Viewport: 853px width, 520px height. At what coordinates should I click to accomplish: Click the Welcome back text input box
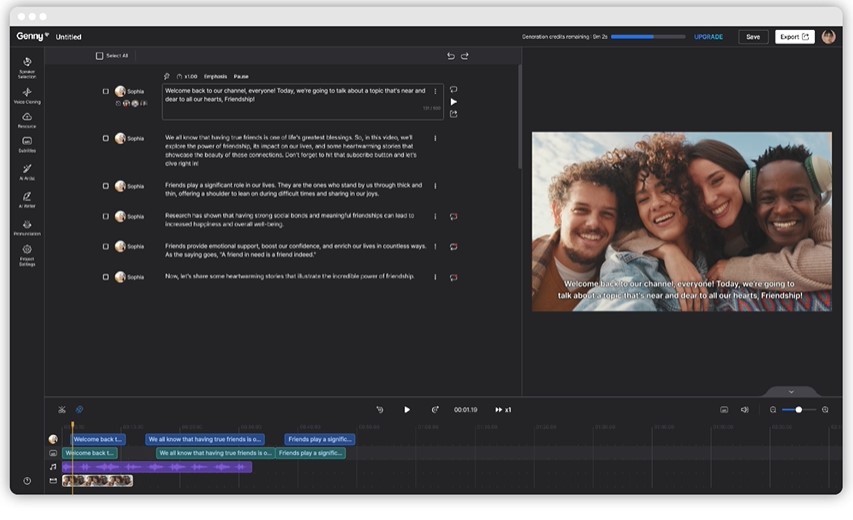pos(302,101)
